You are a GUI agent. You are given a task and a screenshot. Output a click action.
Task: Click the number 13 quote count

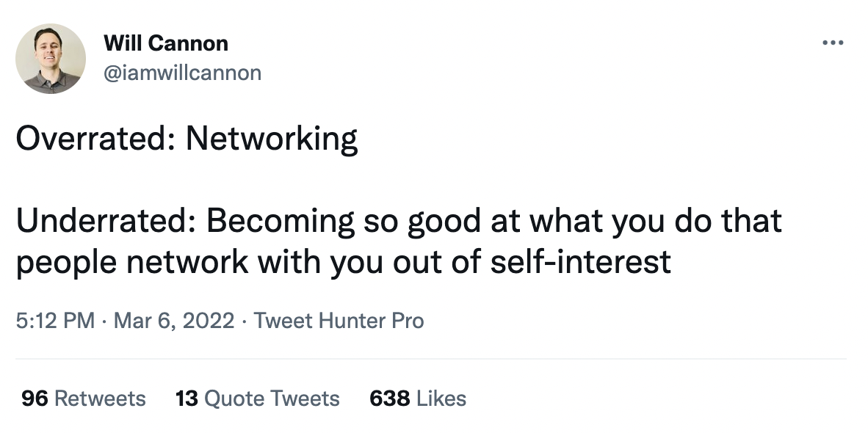pyautogui.click(x=187, y=399)
